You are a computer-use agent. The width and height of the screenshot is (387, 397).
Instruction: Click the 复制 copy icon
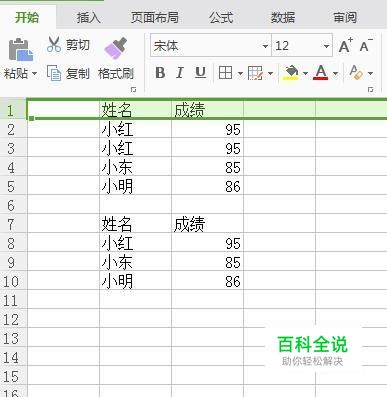tap(54, 73)
